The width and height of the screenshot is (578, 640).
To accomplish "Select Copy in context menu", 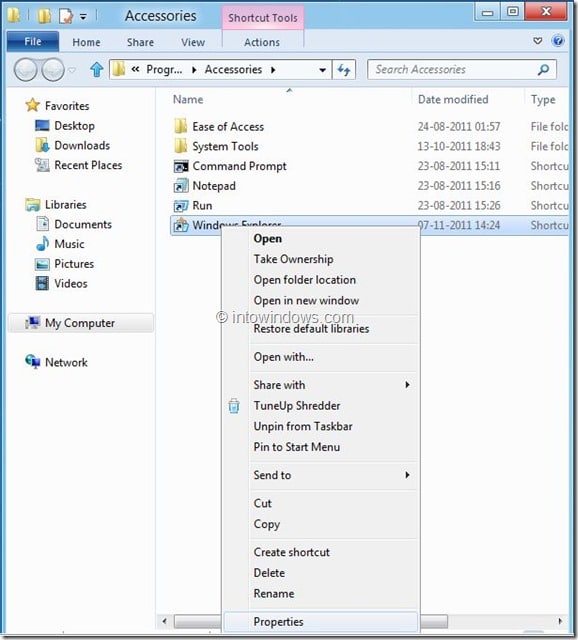I will pos(267,524).
